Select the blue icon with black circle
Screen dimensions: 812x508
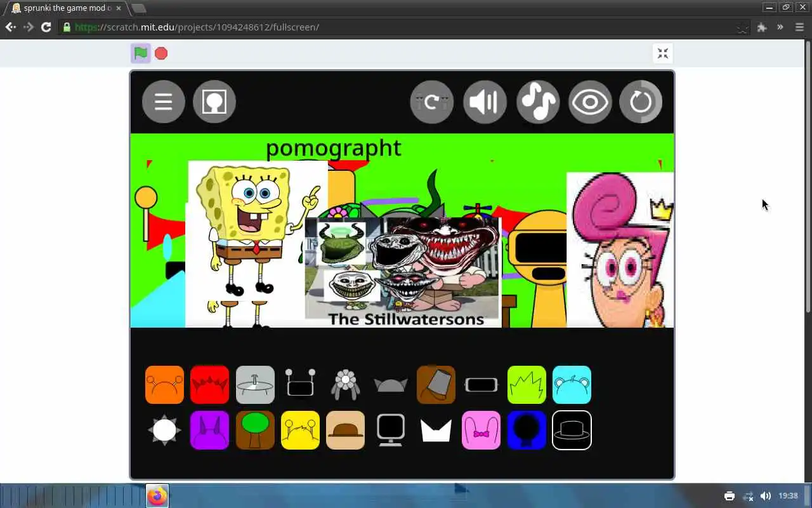coord(527,430)
